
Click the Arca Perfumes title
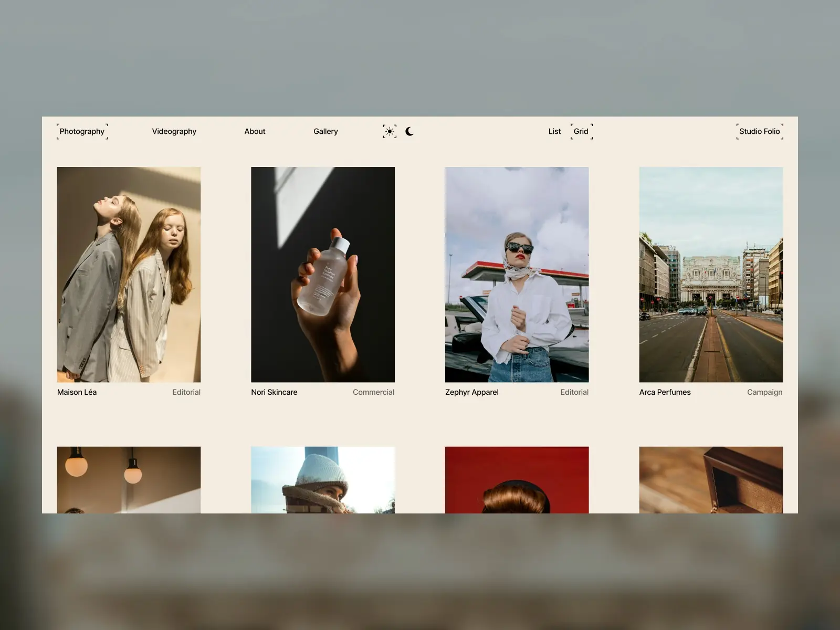665,392
